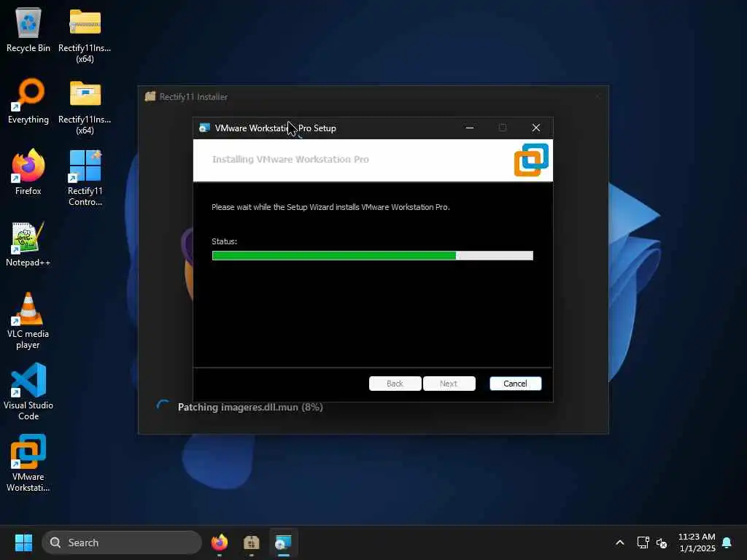Click the Rectify11 Installer window title
The image size is (747, 560).
click(193, 97)
